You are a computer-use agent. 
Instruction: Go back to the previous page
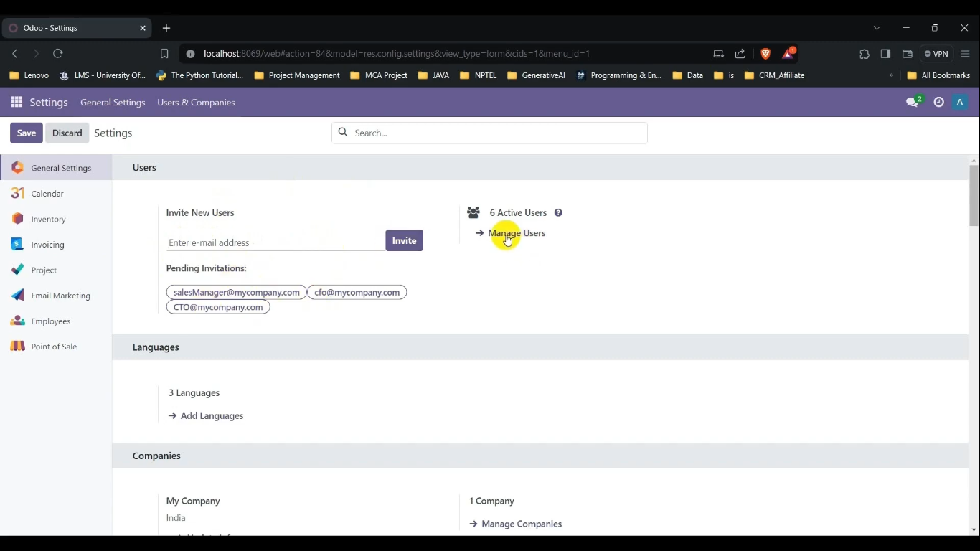(x=15, y=54)
